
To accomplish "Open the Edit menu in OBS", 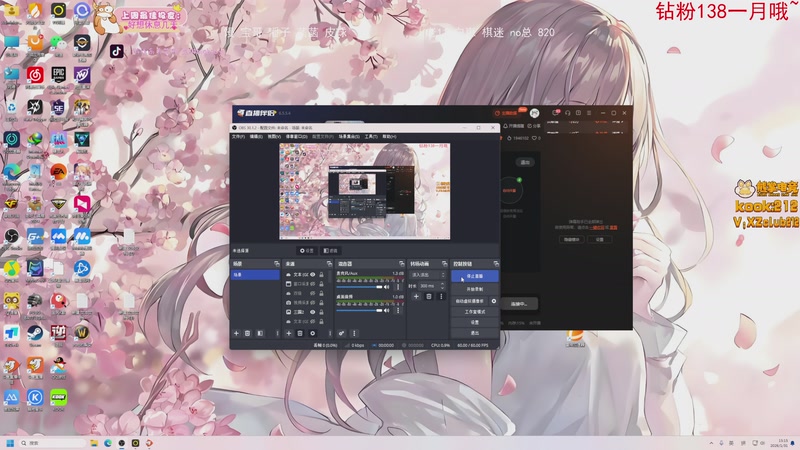I will 256,137.
